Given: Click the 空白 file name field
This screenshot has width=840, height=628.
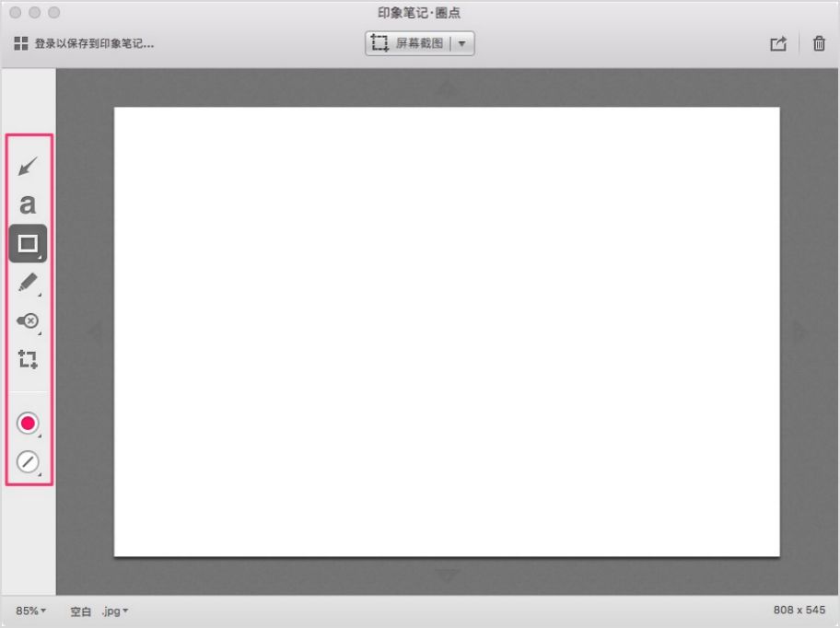Looking at the screenshot, I should (x=81, y=611).
